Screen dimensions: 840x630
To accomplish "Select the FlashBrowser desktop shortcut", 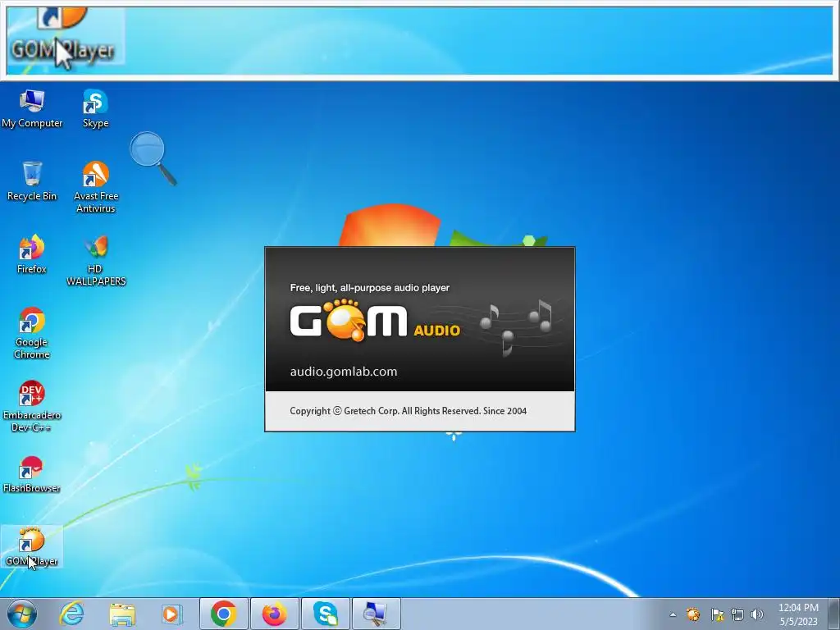I will pyautogui.click(x=32, y=474).
